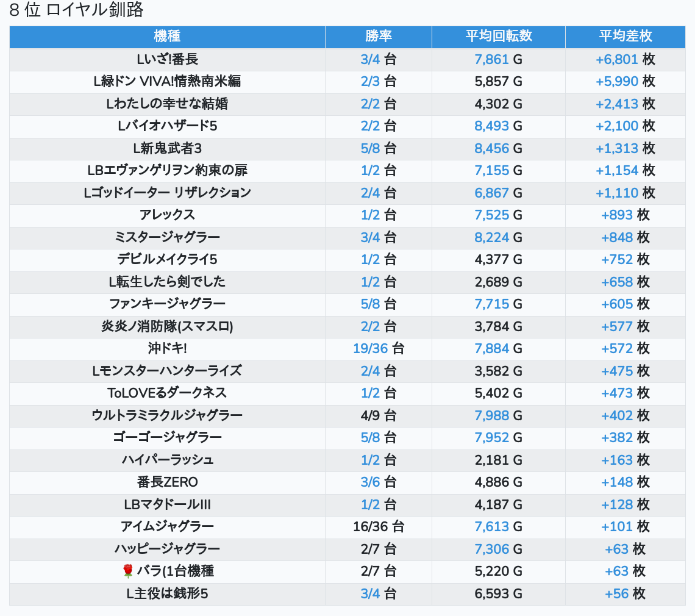Sort table by 勝率 column header
Screen dimensions: 695x616
[378, 37]
